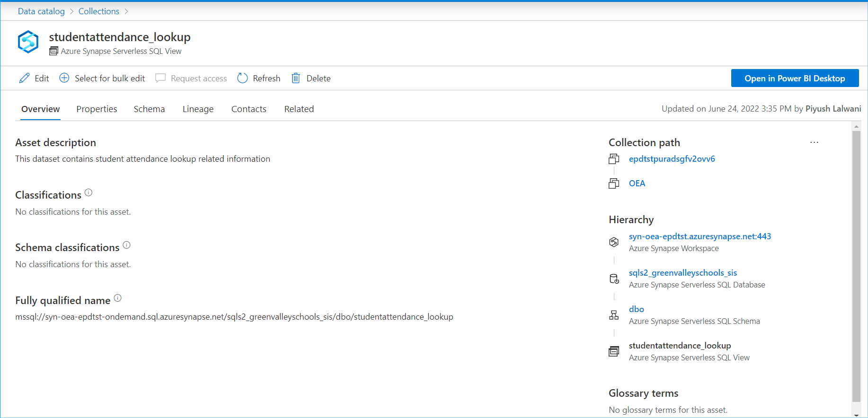Open syn-oea-epdtst.azuresynapse.net:443 workspace link
Screen dimensions: 868x418
click(700, 236)
